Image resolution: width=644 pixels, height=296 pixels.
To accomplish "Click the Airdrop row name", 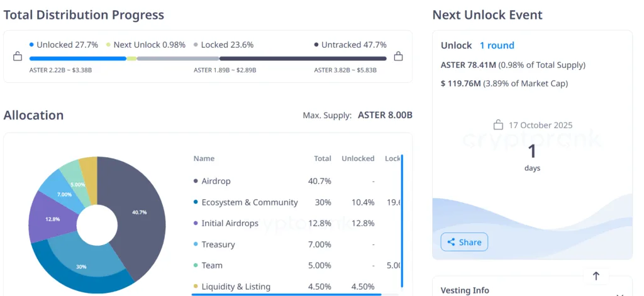I will (x=216, y=181).
